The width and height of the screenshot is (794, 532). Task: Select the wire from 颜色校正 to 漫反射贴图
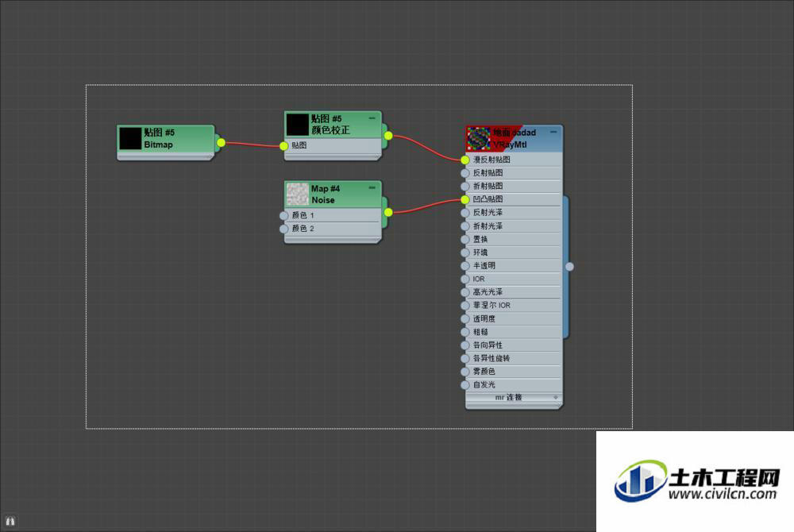click(x=428, y=148)
